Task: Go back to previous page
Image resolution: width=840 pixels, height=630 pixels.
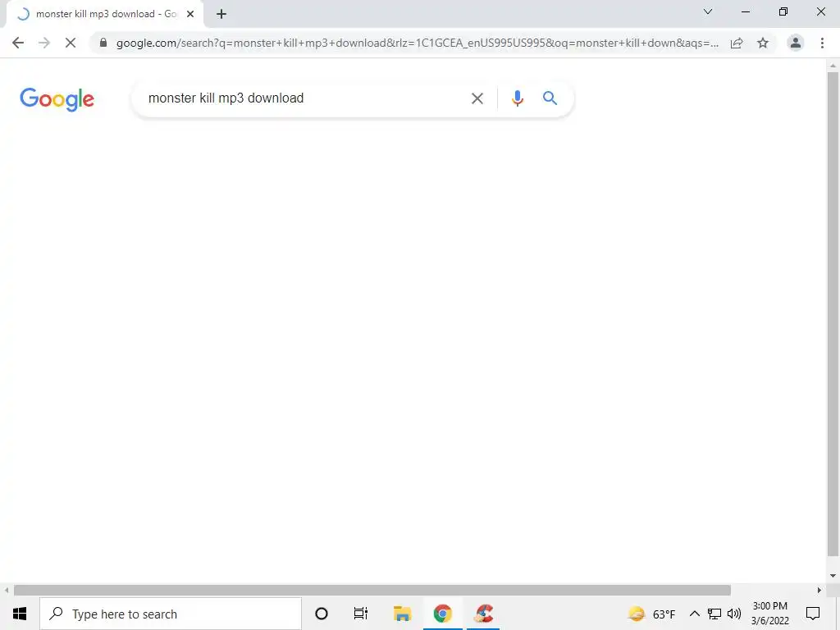Action: tap(18, 43)
